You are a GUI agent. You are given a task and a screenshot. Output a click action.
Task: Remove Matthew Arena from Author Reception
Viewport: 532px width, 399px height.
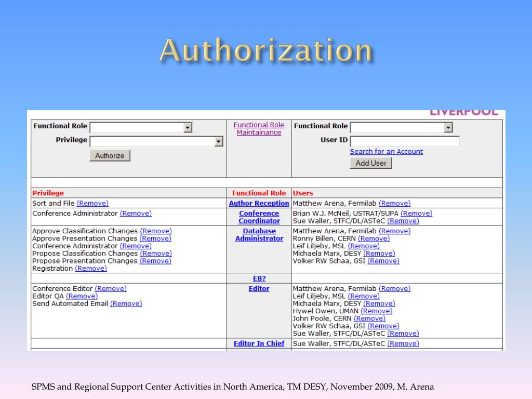395,203
